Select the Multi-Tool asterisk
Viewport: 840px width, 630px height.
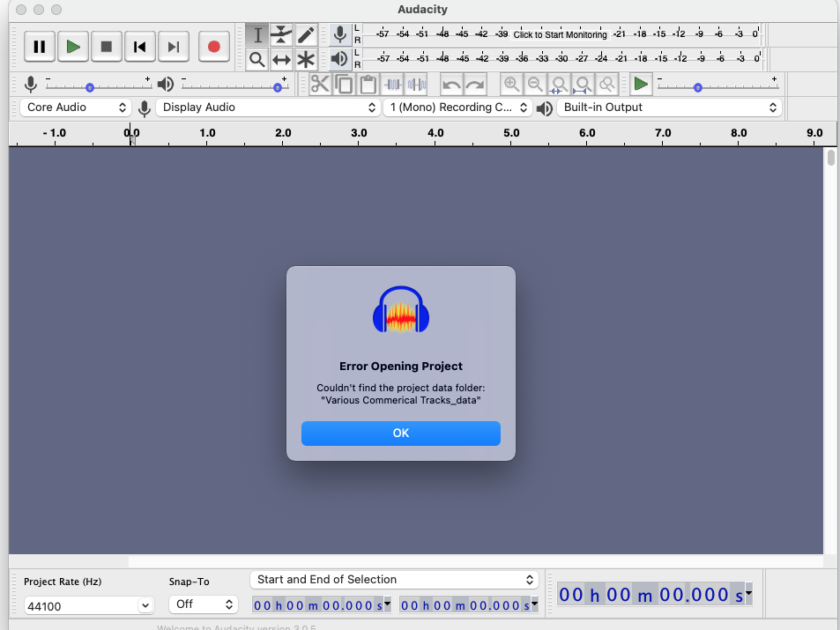coord(306,59)
